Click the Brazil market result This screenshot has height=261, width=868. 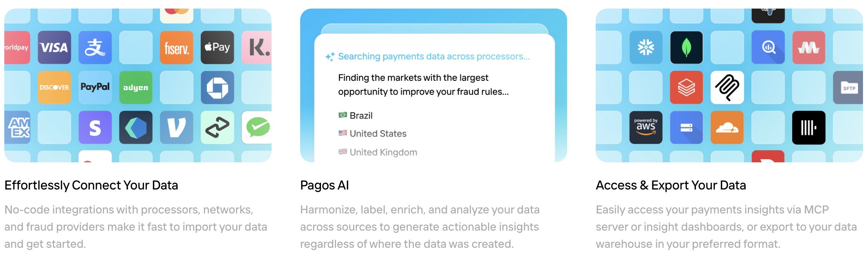361,115
